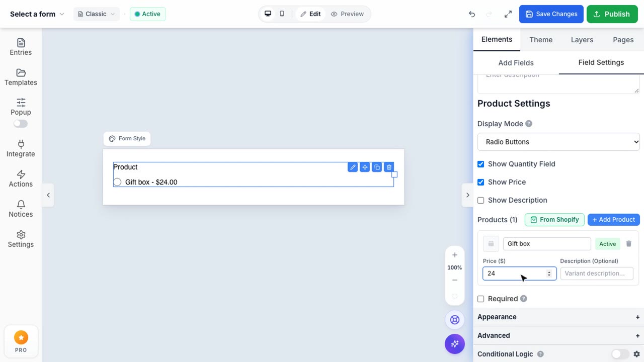Open the Entries sidebar icon
This screenshot has height=362, width=644.
(21, 43)
